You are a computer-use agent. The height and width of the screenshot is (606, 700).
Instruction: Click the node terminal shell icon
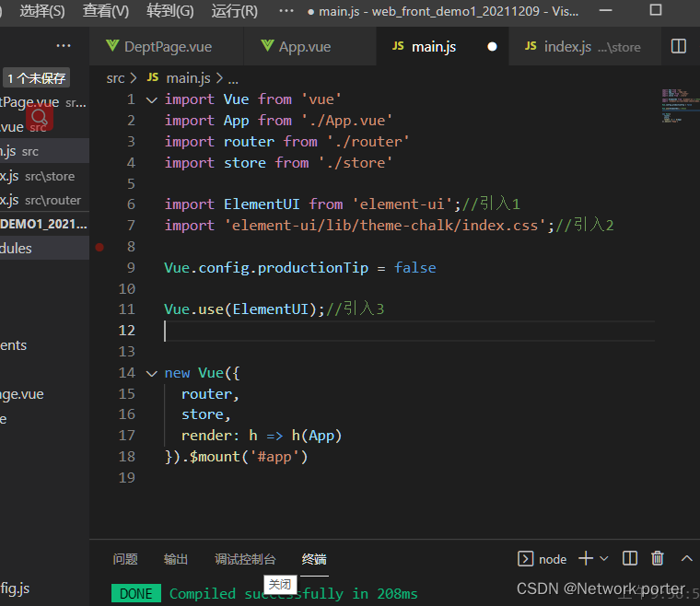pyautogui.click(x=525, y=559)
